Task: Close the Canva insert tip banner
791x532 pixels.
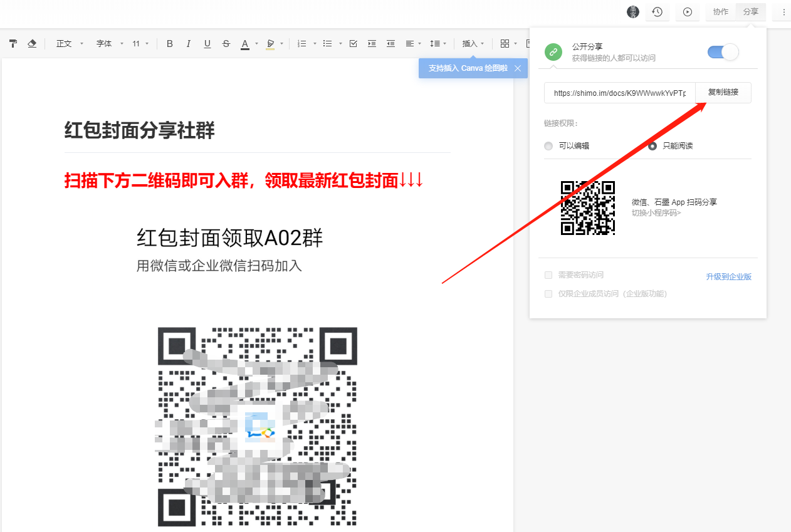Action: [517, 68]
